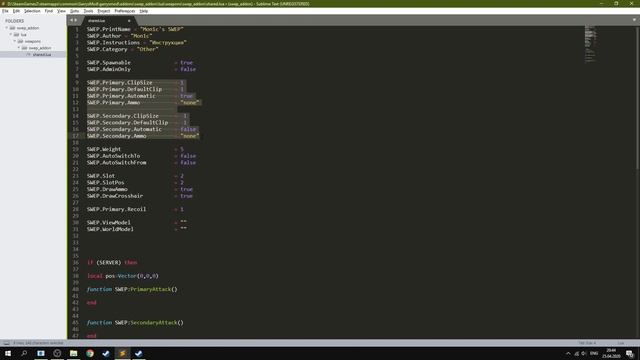Click SWEP.Spawnable true value

[x=186, y=63]
